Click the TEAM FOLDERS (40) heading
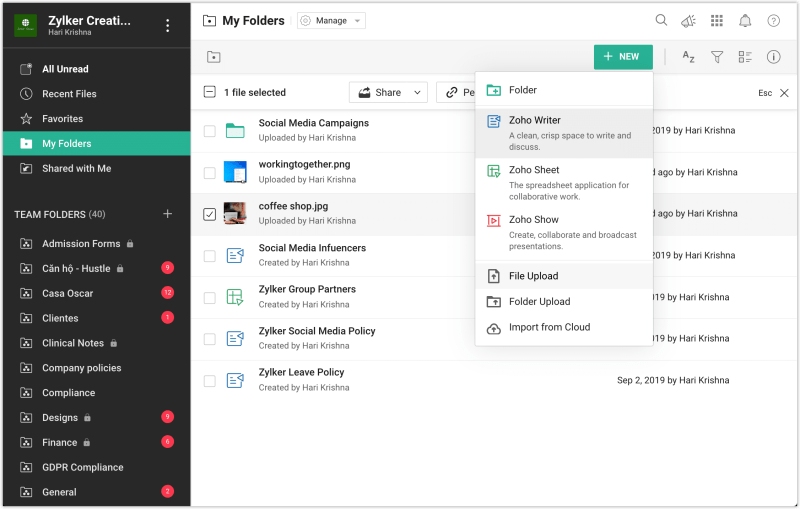Viewport: 800px width, 509px height. 60,214
